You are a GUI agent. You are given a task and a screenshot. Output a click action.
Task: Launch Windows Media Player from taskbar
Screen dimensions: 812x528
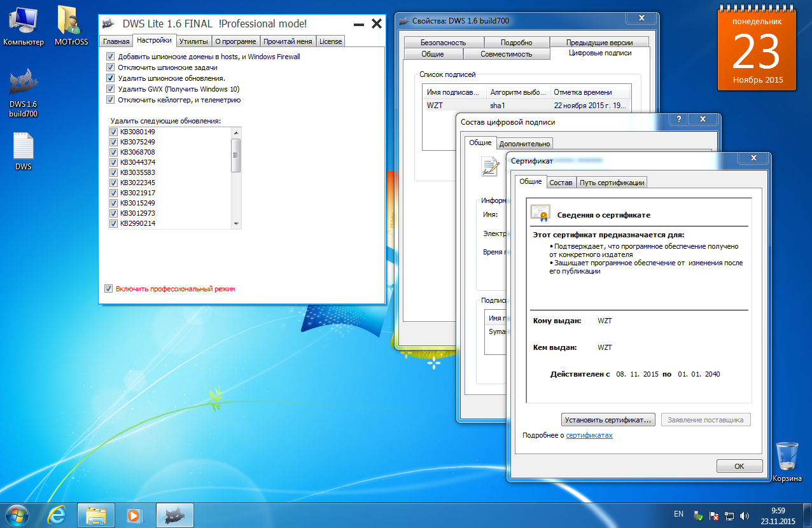tap(135, 515)
